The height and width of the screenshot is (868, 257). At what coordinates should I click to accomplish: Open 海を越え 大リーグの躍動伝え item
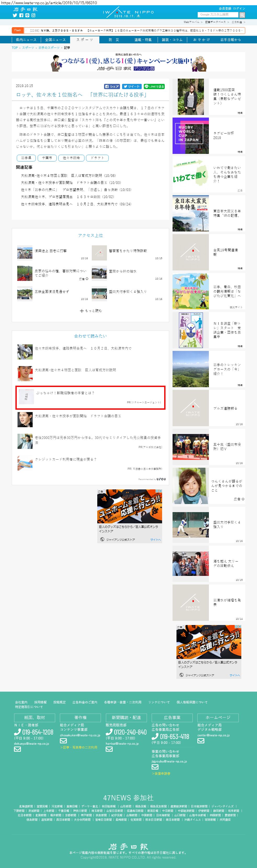pyautogui.click(x=226, y=563)
